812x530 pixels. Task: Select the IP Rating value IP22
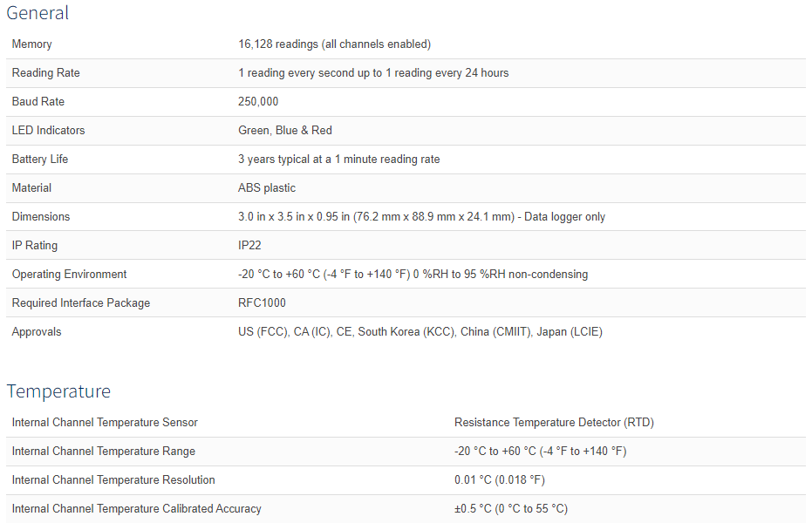pyautogui.click(x=249, y=245)
